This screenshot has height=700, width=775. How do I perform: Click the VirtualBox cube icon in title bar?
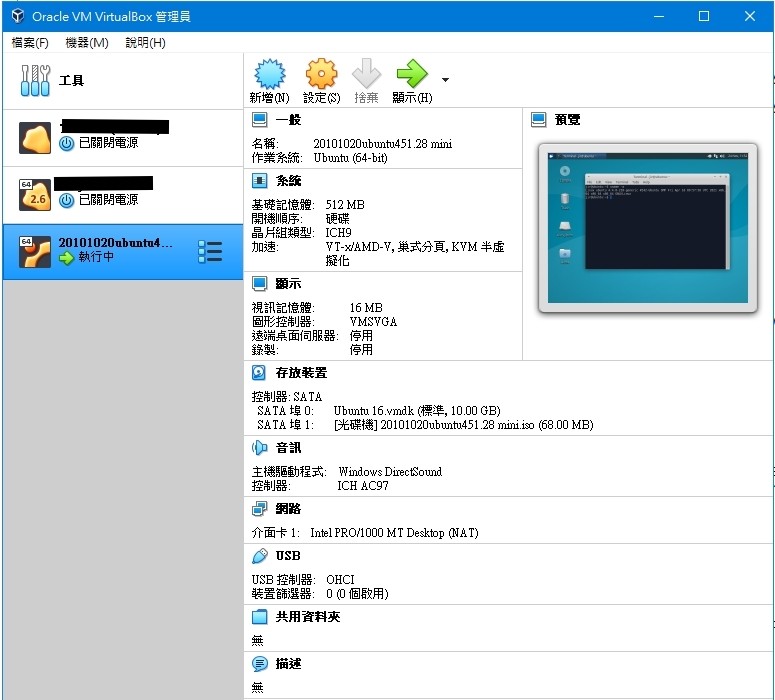point(18,16)
